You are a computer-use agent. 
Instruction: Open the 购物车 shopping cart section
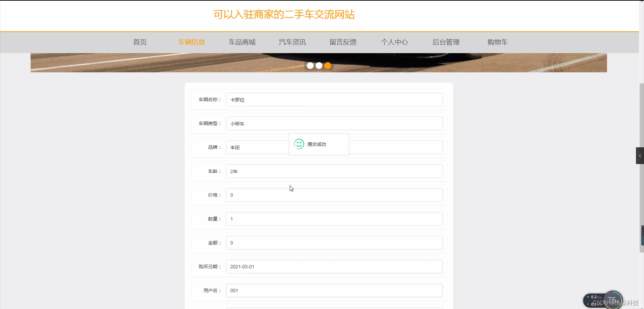[x=497, y=42]
